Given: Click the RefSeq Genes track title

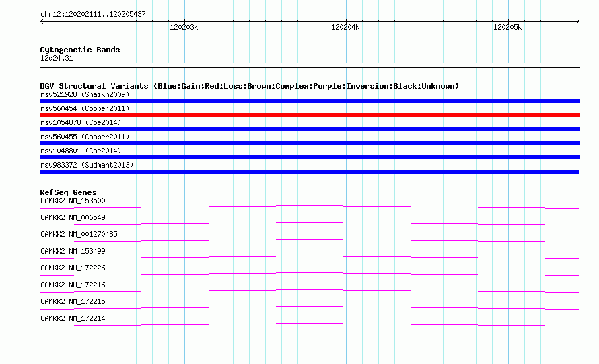Looking at the screenshot, I should point(68,192).
